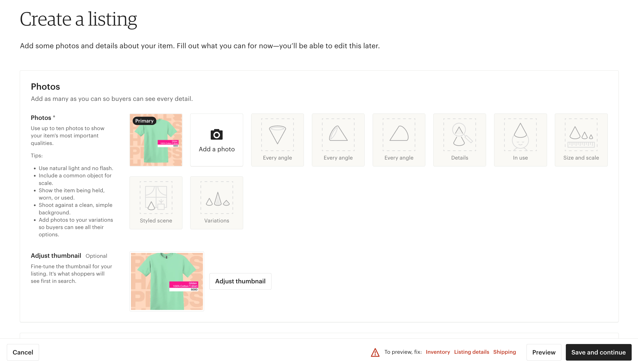Jump to the Inventory fix link

[438, 352]
